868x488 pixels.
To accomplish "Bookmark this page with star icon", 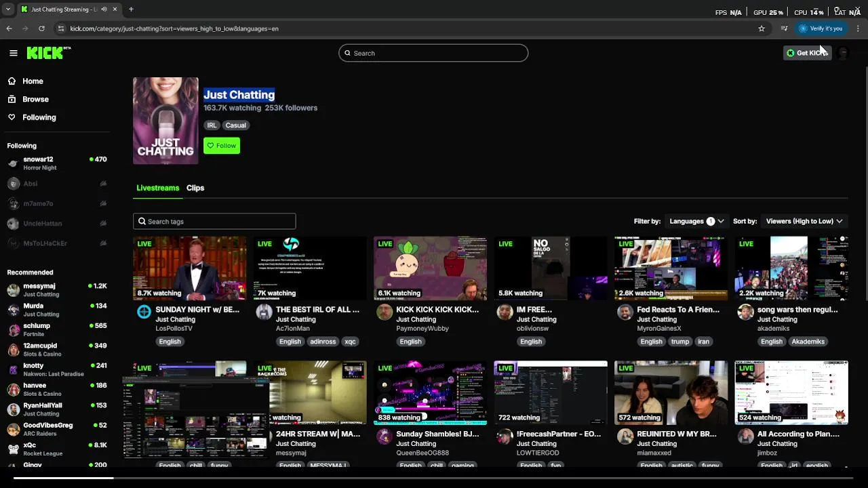I will point(762,28).
